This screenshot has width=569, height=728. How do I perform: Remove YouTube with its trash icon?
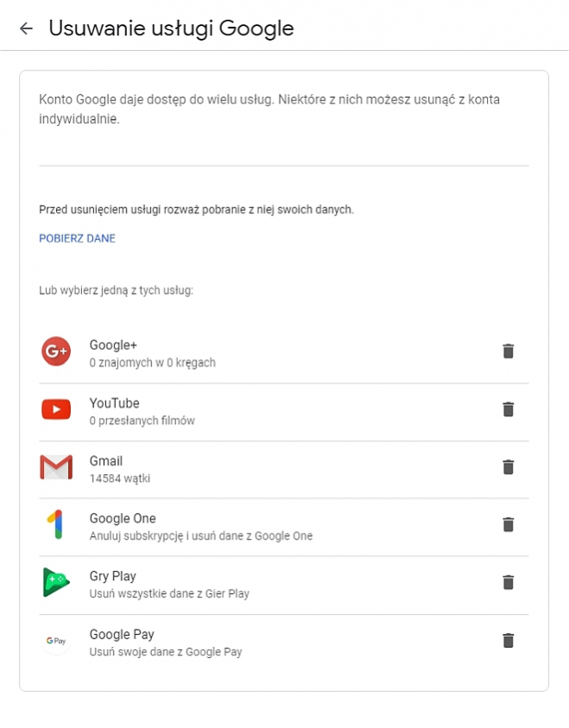(509, 409)
